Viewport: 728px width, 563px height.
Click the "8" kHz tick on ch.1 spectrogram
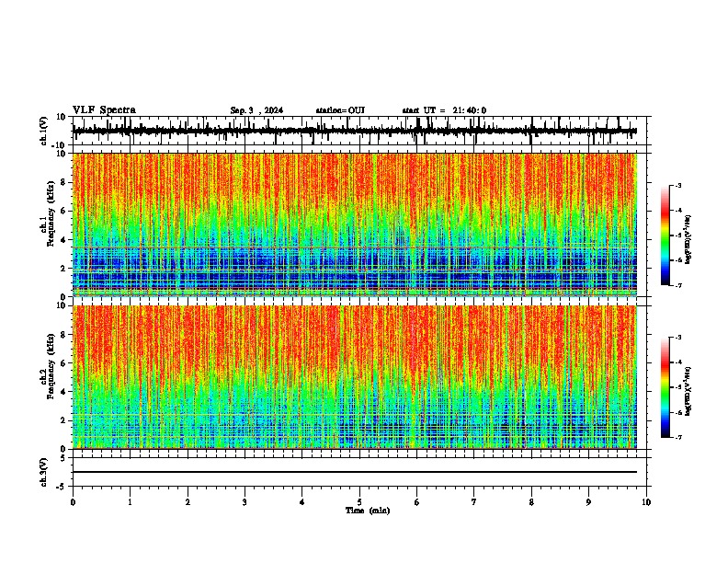coord(63,182)
